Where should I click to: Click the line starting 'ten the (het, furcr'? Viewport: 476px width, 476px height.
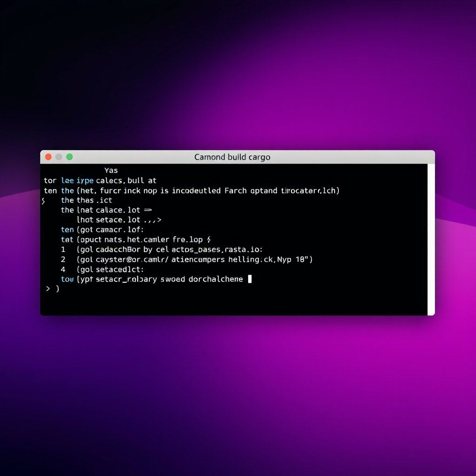192,191
